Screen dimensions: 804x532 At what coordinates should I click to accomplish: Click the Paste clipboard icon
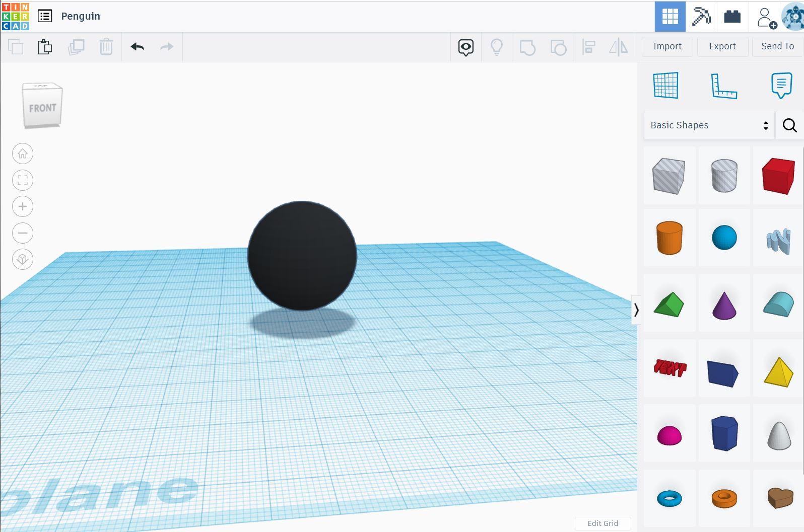click(x=45, y=47)
